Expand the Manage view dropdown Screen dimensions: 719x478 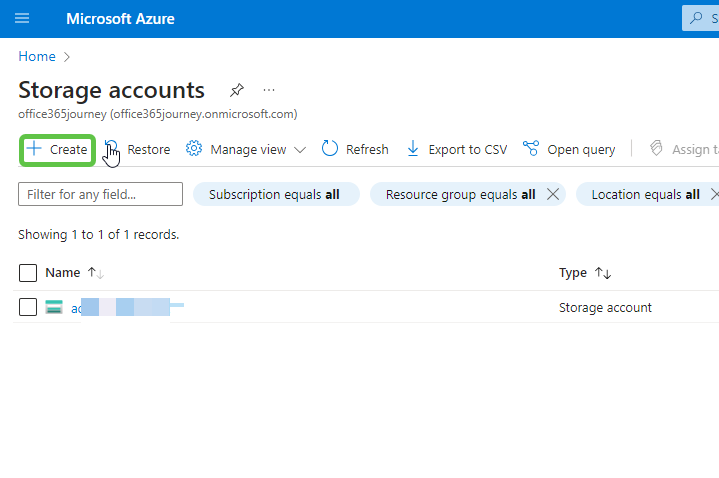(246, 149)
